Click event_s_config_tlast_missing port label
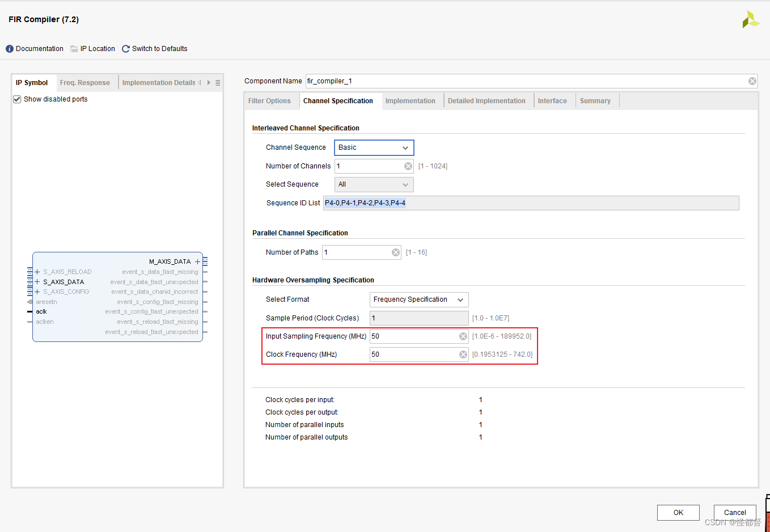 tap(158, 302)
